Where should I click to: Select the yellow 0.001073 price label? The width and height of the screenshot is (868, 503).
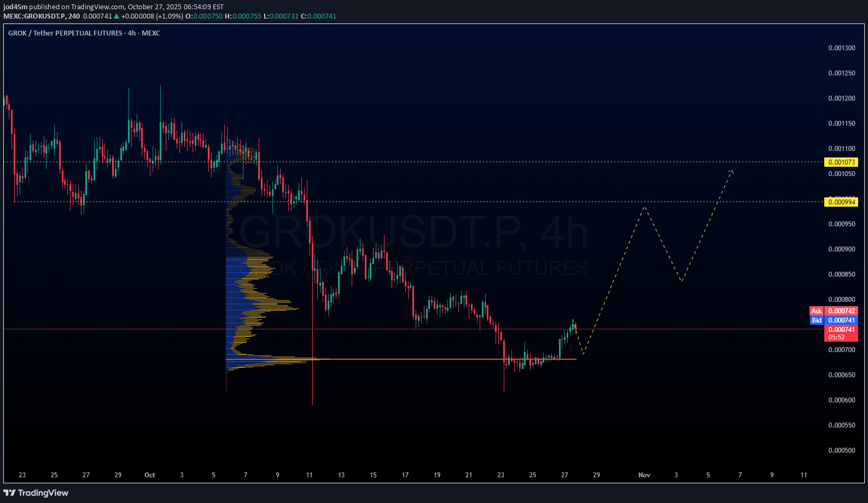pyautogui.click(x=841, y=162)
